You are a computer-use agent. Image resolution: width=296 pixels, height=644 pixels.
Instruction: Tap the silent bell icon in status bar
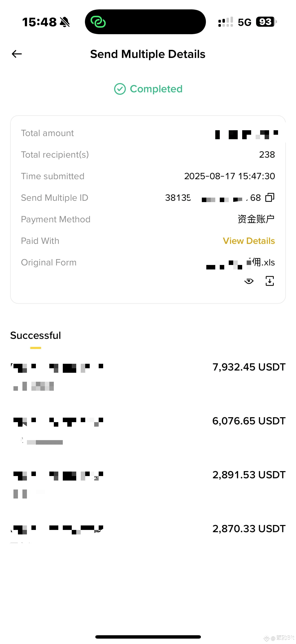coord(65,22)
